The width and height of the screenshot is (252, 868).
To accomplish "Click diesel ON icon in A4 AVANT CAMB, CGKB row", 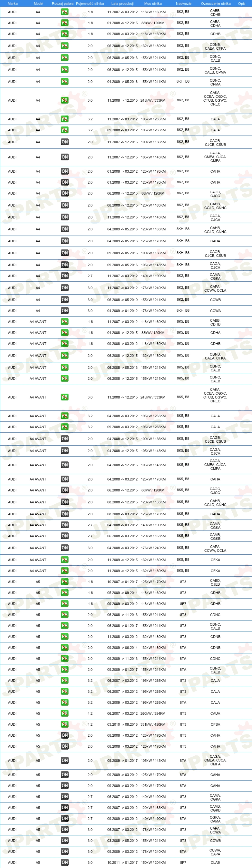I will click(64, 536).
